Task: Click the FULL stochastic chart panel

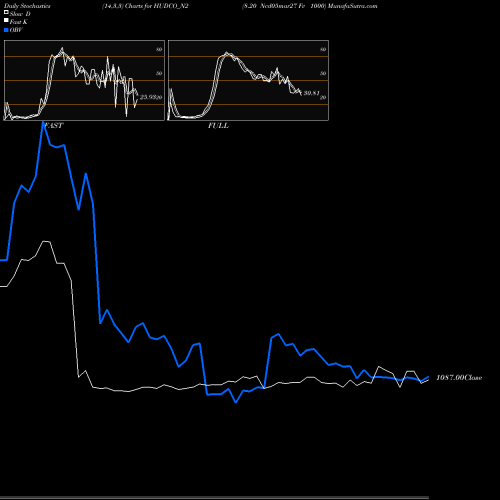Action: coord(248,80)
